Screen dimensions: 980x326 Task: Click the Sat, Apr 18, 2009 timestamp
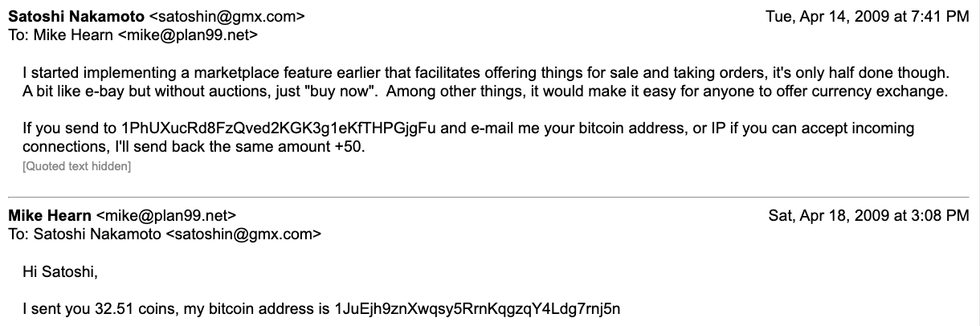click(869, 215)
